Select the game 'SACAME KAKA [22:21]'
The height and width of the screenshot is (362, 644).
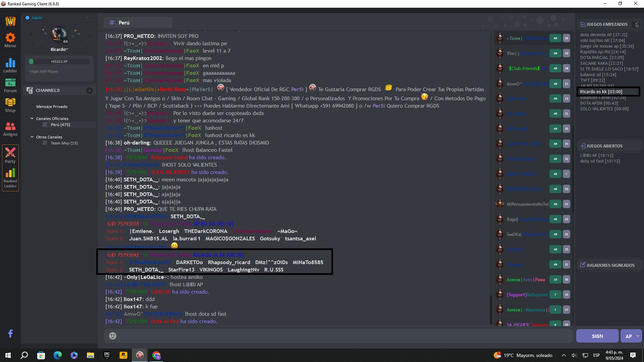point(601,63)
